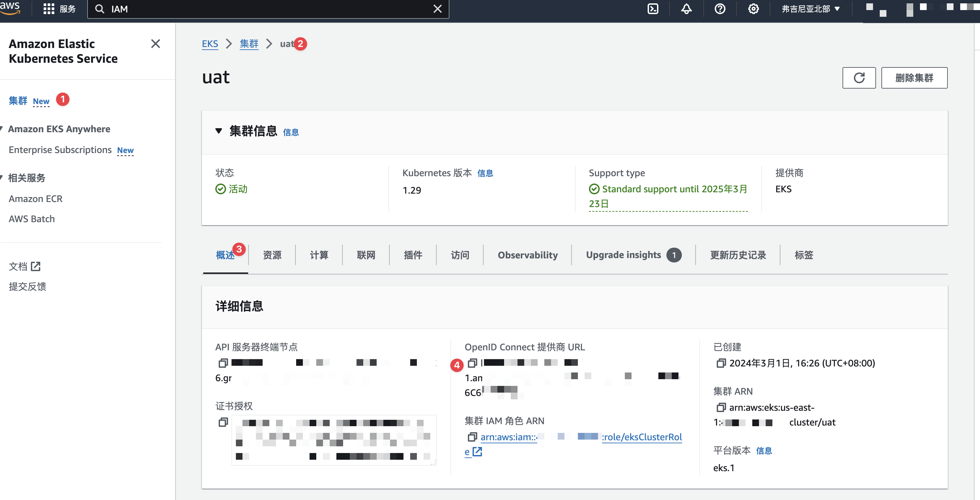Open Amazon ECR related service
The height and width of the screenshot is (500, 980).
point(35,199)
